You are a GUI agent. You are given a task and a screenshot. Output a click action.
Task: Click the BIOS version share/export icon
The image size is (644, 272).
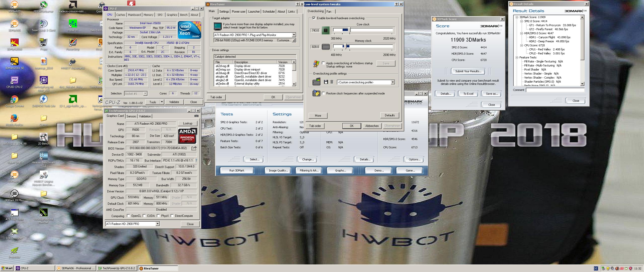(194, 148)
